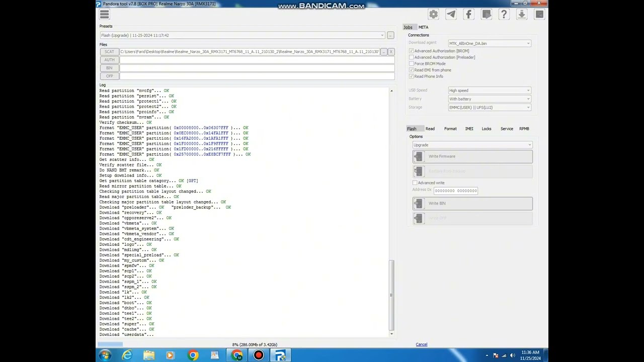The image size is (644, 362).
Task: Open the Upgrade options dropdown
Action: click(x=472, y=145)
